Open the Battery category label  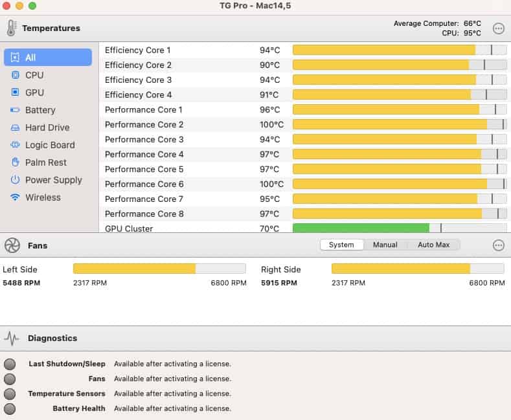[40, 110]
